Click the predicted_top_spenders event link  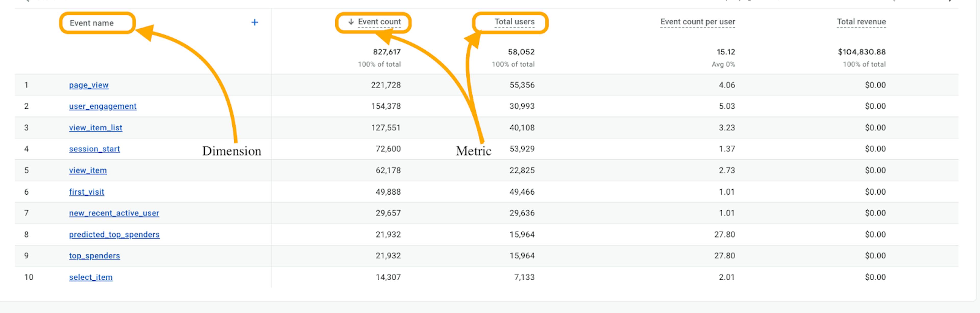click(114, 235)
